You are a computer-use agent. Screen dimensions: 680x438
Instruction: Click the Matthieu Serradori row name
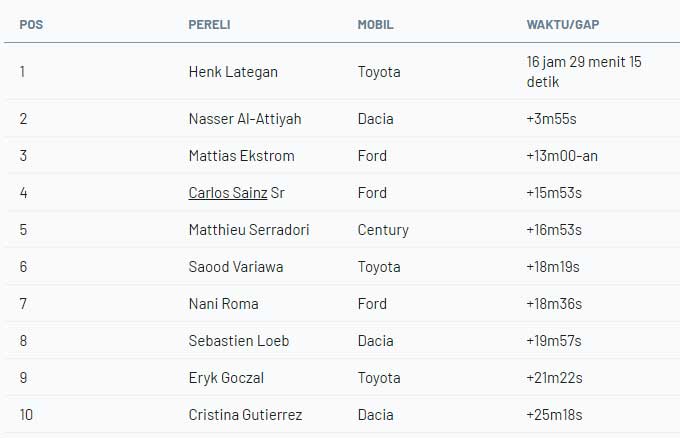point(248,230)
